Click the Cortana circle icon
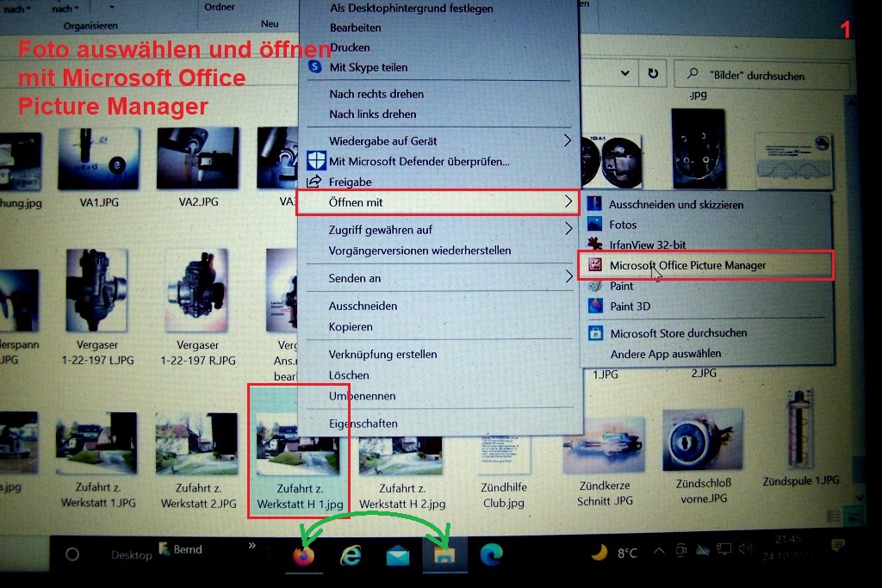Image resolution: width=882 pixels, height=588 pixels. (72, 554)
